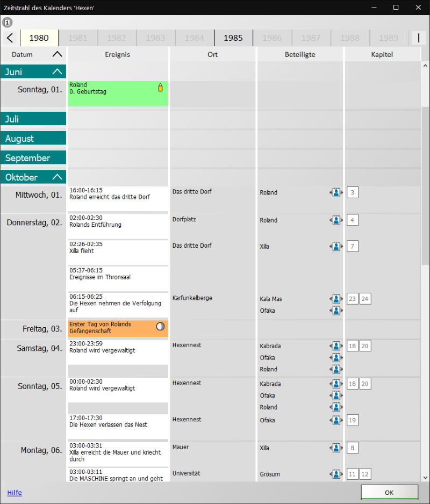This screenshot has height=504, width=430.
Task: Click the person icon beside Grösum
Action: [x=336, y=474]
